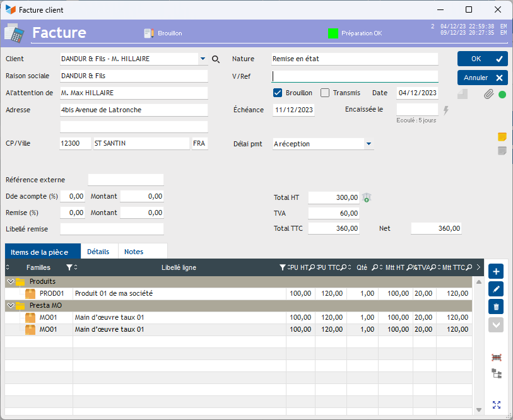This screenshot has height=420, width=513.
Task: Click the green Préparation OK status square
Action: 333,33
